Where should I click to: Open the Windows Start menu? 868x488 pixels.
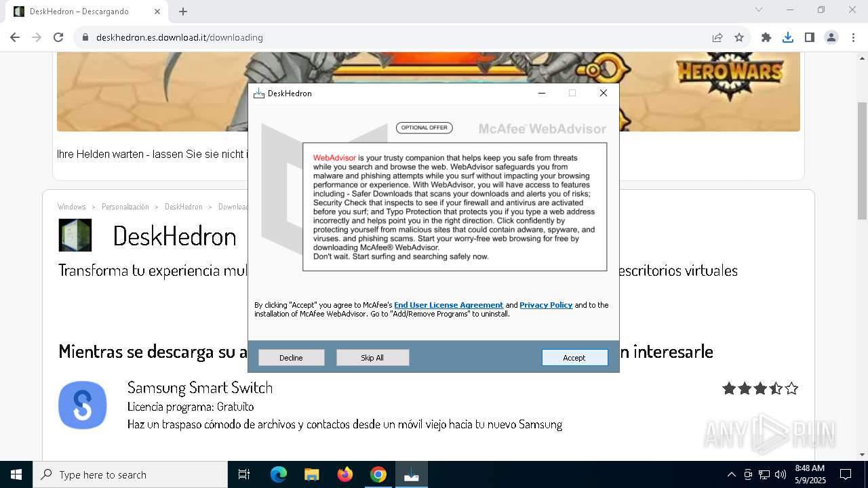[16, 474]
